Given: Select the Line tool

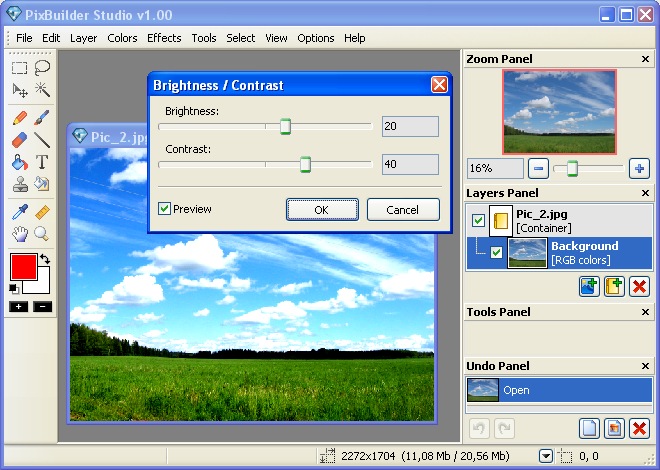Looking at the screenshot, I should coord(42,140).
